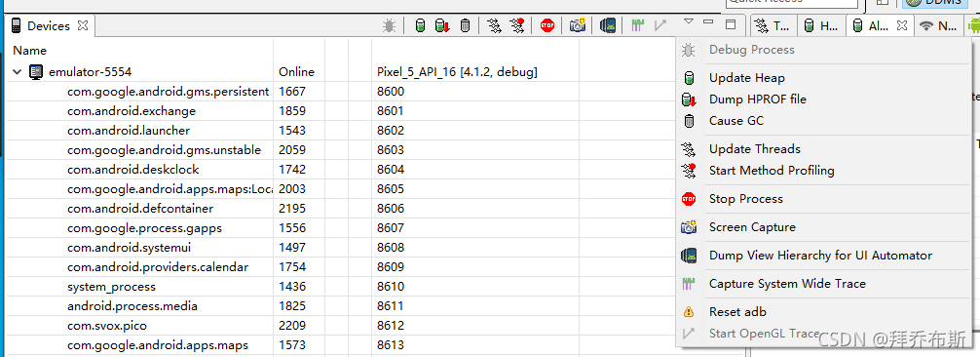980x357 pixels.
Task: Click PID value 1436
Action: [292, 286]
